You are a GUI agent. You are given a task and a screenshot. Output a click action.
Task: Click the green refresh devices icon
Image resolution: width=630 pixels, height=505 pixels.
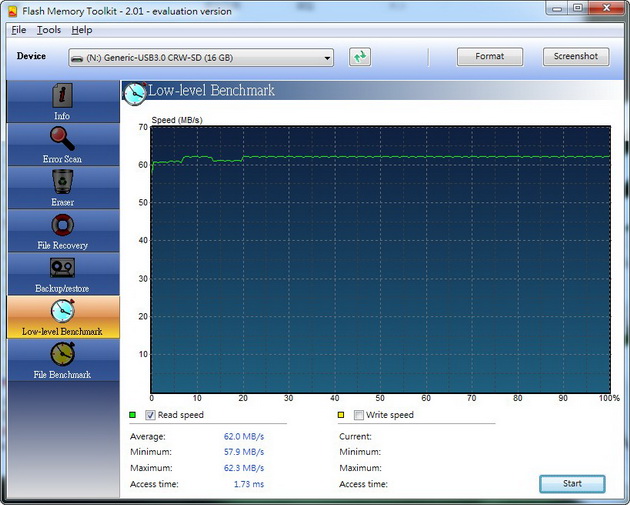click(360, 57)
